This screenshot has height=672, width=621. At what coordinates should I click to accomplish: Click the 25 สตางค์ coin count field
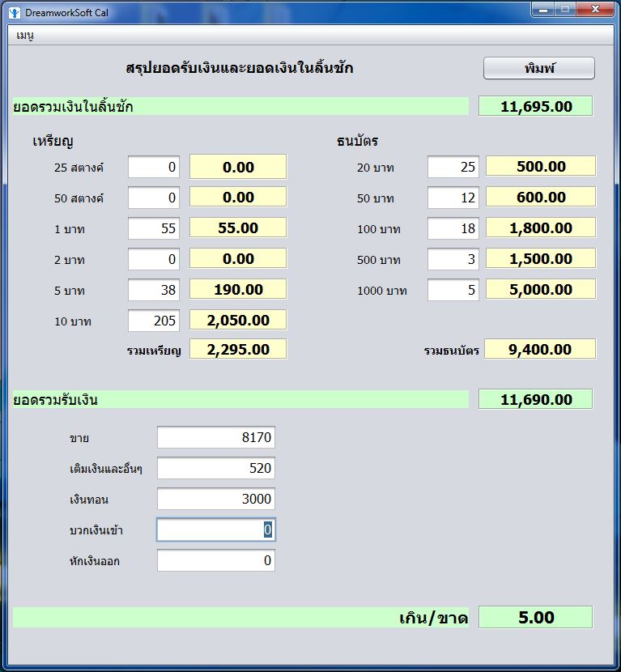(154, 167)
